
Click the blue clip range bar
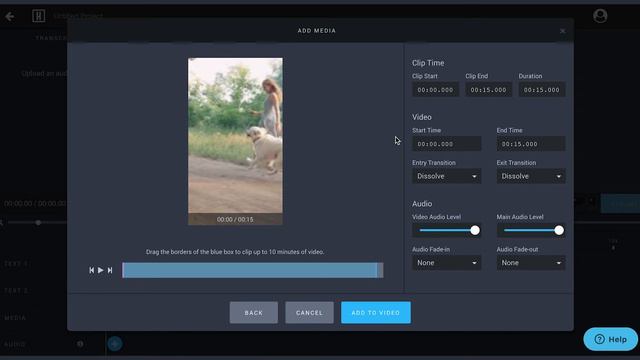point(250,270)
